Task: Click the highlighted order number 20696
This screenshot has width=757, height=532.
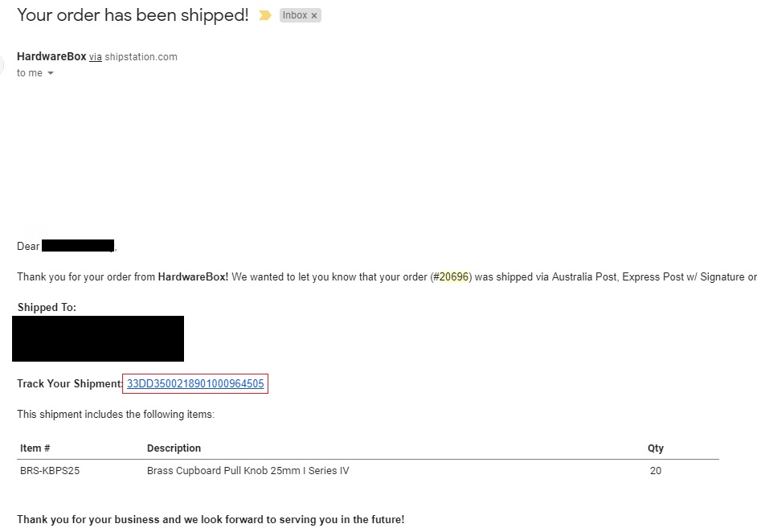Action: [453, 276]
